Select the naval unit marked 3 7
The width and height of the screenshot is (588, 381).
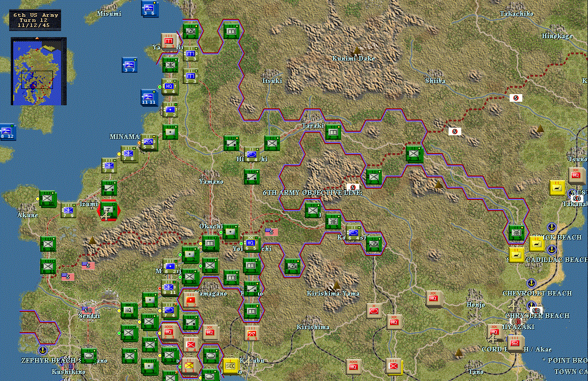(129, 65)
